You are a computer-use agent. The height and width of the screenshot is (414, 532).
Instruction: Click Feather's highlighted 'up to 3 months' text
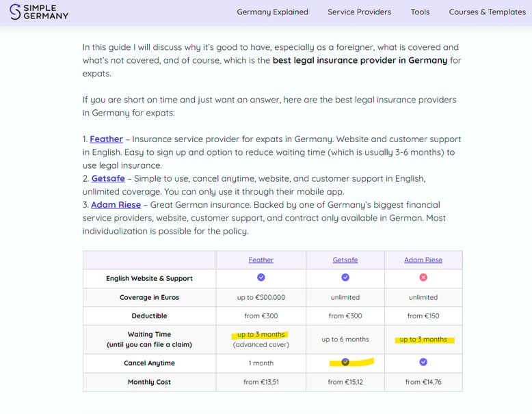click(261, 334)
